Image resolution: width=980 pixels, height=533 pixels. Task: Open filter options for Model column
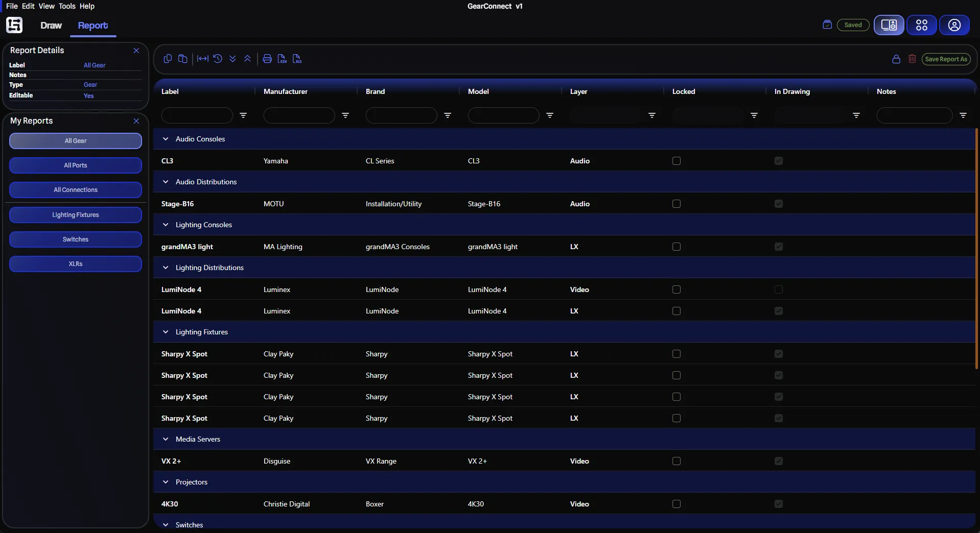[x=550, y=115]
